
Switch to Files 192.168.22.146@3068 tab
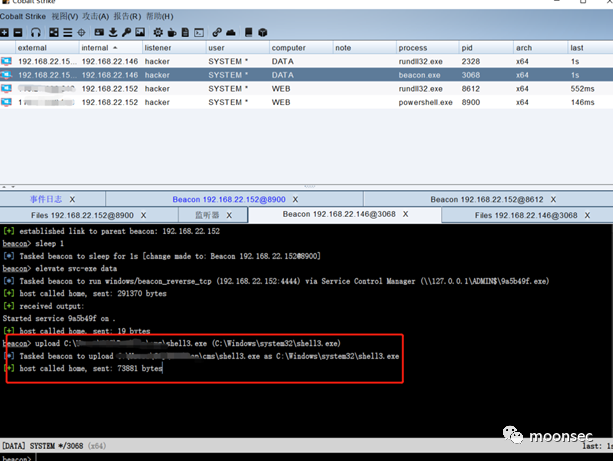pos(526,215)
